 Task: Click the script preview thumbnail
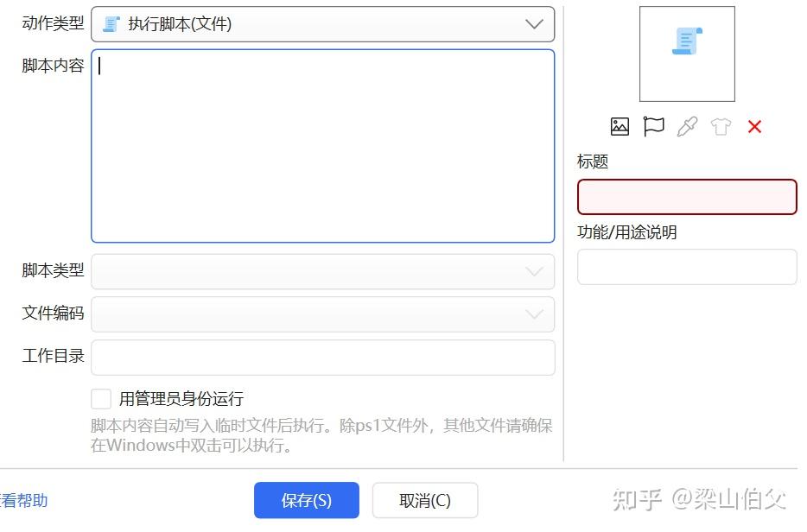[687, 54]
